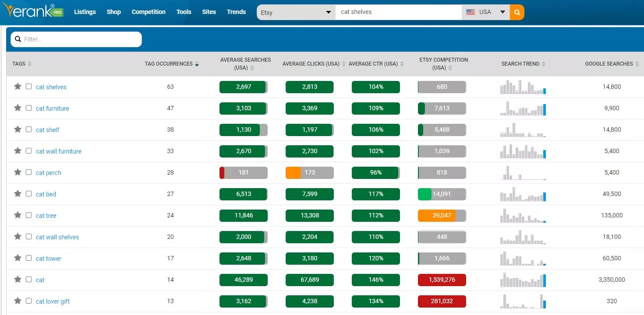644x315 pixels.
Task: Check the cat perch checkbox
Action: tap(28, 172)
